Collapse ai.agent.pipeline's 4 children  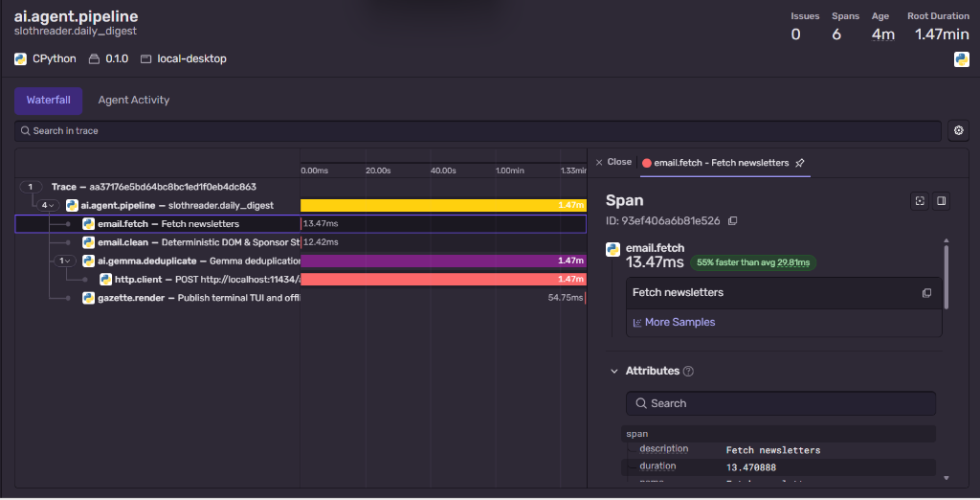(x=48, y=205)
